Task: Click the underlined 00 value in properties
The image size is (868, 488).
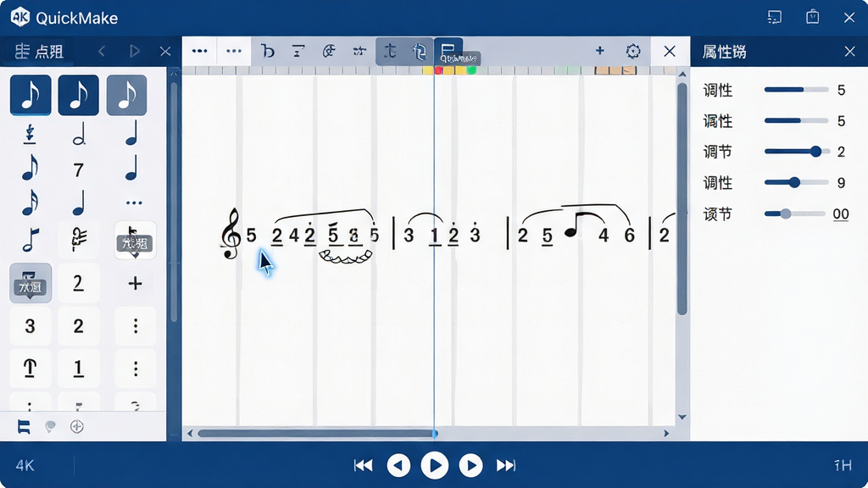Action: click(841, 214)
